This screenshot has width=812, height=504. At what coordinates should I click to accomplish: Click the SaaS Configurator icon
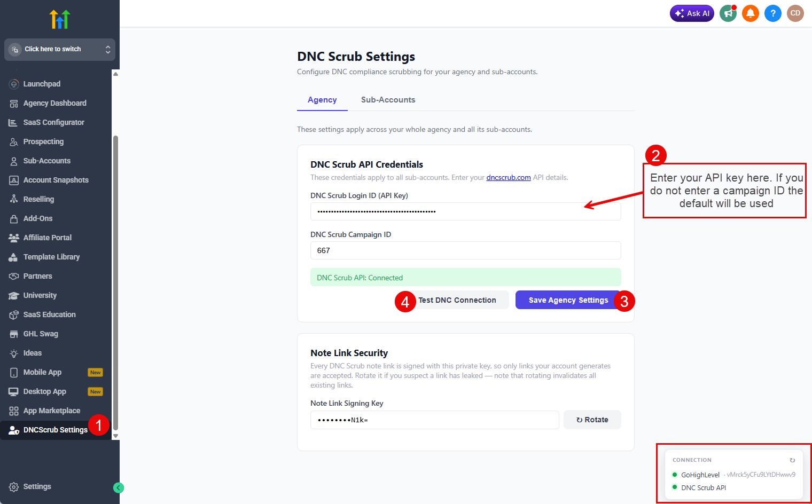pos(14,122)
